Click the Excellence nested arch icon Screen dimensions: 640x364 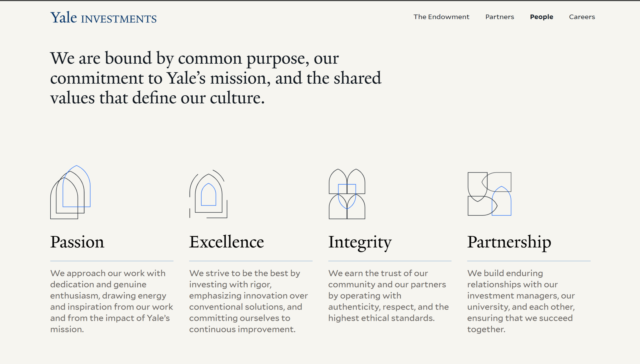pyautogui.click(x=208, y=194)
